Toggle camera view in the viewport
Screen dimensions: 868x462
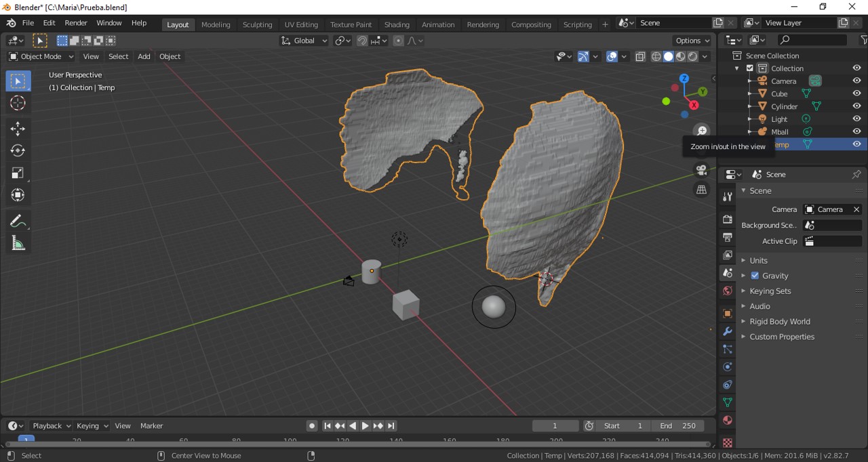[702, 169]
